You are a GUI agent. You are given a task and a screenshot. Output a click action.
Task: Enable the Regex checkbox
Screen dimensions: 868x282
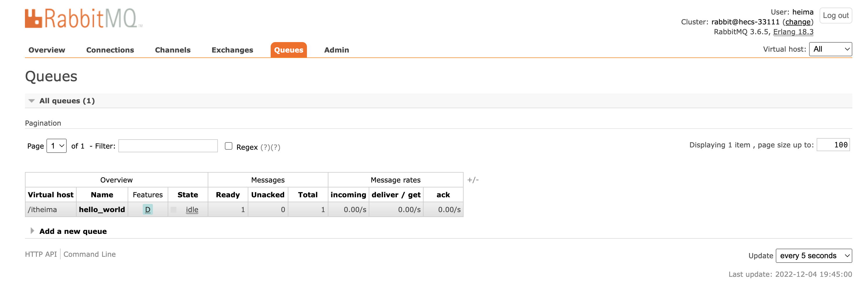tap(228, 146)
